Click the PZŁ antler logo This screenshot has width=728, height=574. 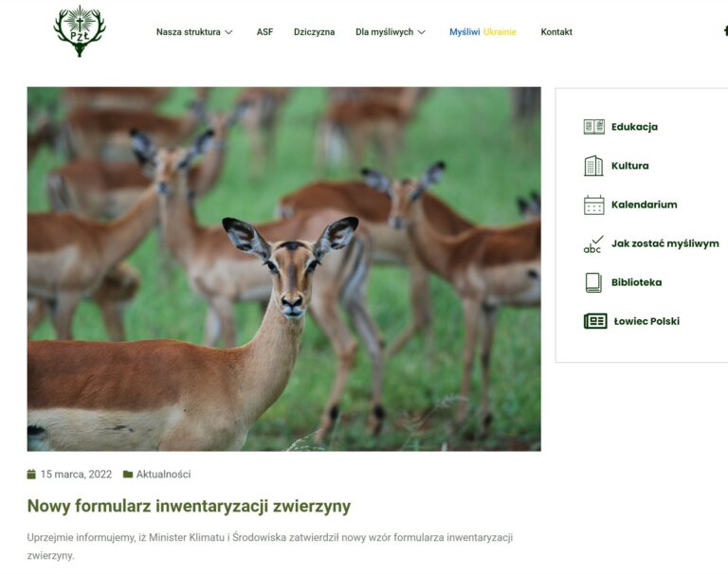(x=80, y=31)
